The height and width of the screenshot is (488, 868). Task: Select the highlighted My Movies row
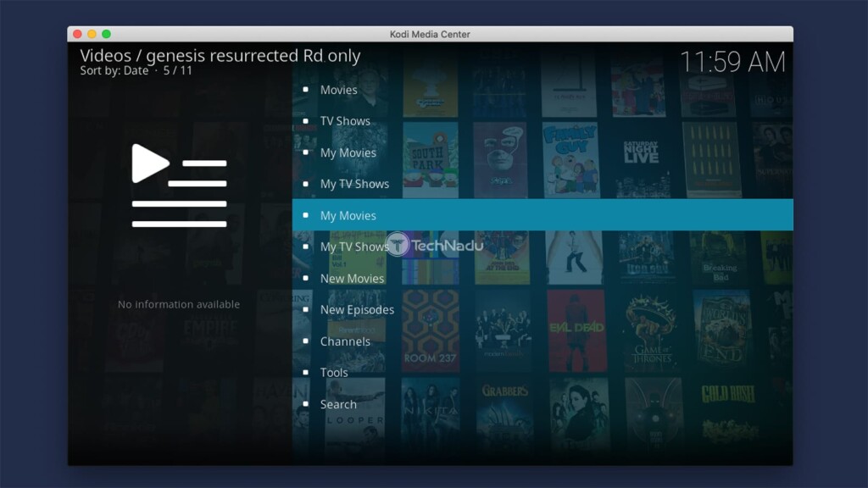click(x=542, y=215)
